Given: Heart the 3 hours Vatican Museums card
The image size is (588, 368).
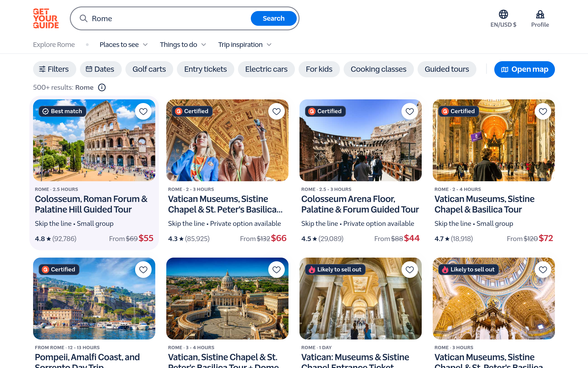Looking at the screenshot, I should (x=543, y=270).
